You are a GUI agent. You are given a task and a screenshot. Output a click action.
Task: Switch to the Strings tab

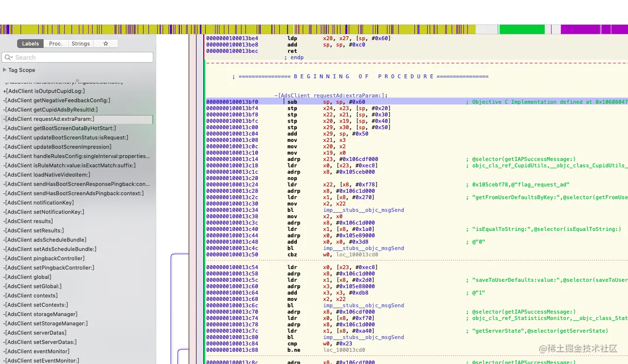81,44
